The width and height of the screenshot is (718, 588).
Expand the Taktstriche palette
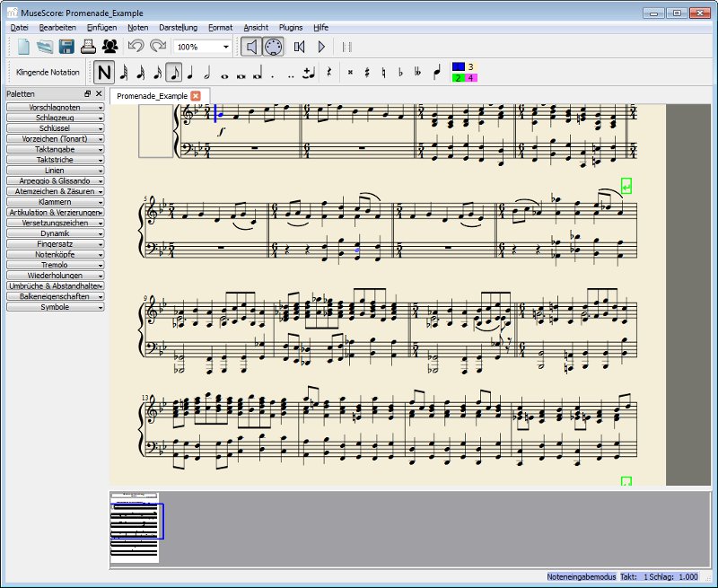[x=55, y=160]
